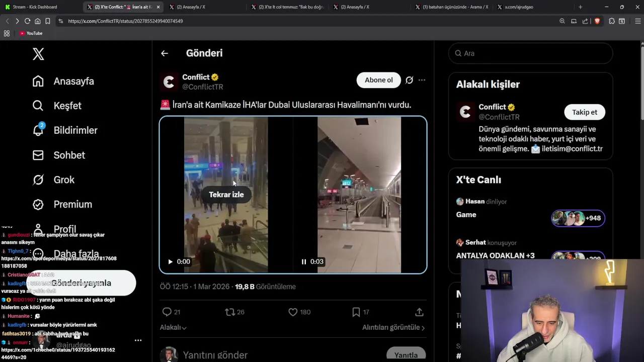Open Alıntıları görüntüle link
This screenshot has width=644, height=362.
(393, 327)
